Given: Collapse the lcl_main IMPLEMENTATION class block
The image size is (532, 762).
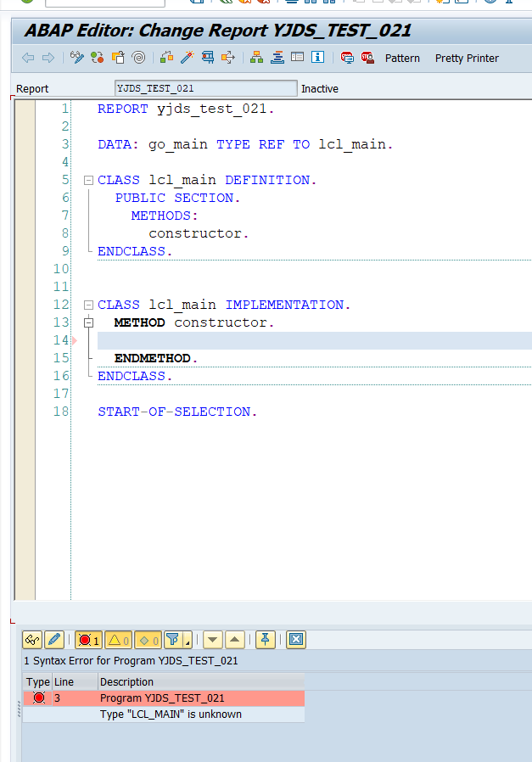Looking at the screenshot, I should (x=88, y=305).
